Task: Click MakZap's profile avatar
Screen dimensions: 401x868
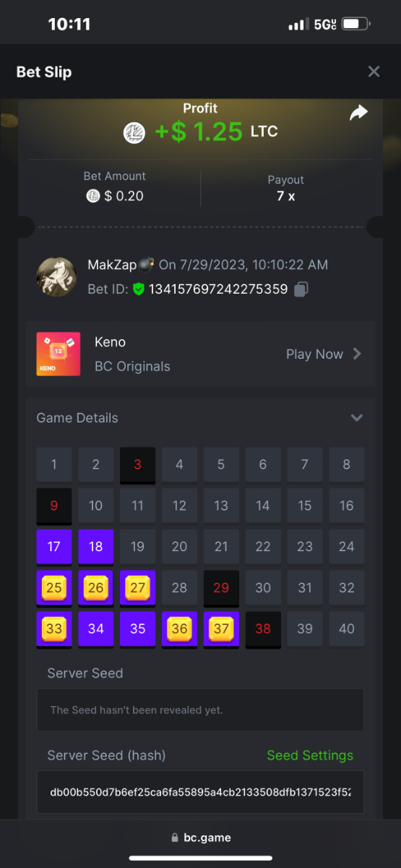Action: pyautogui.click(x=57, y=276)
